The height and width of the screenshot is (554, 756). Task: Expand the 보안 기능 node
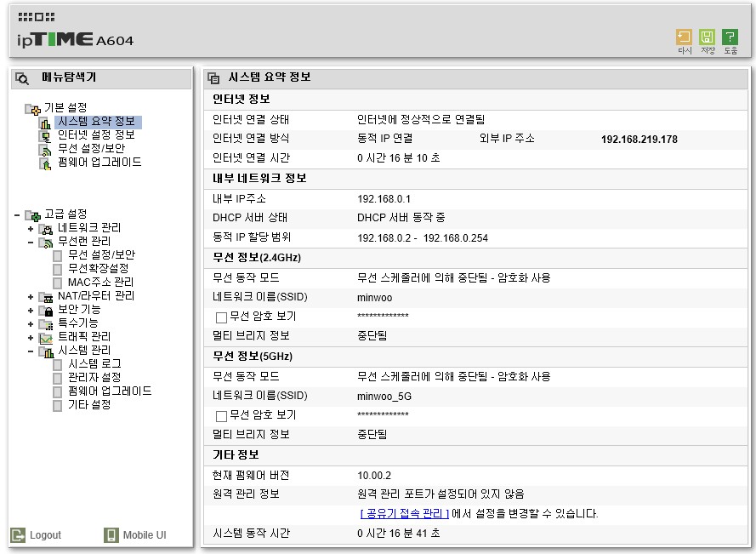[31, 311]
